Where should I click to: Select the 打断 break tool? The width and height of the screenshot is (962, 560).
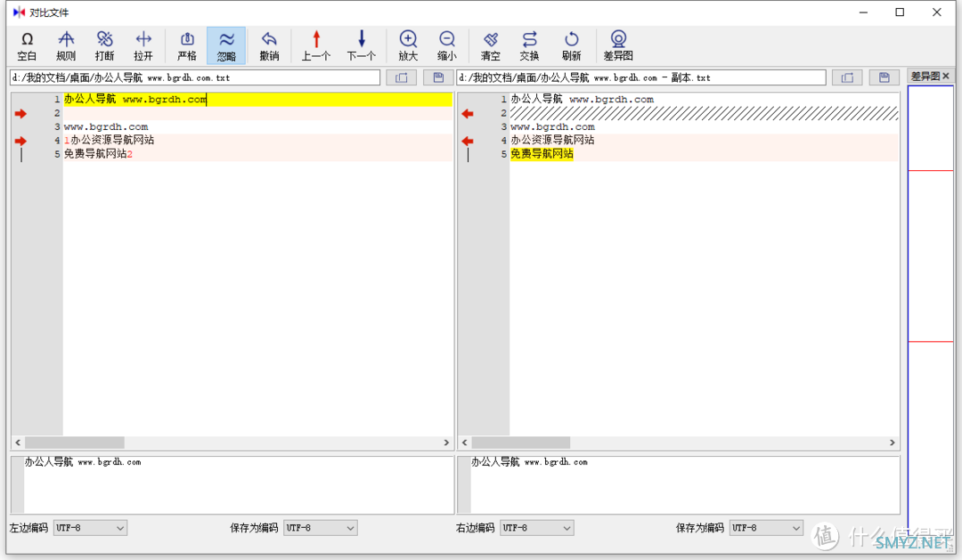104,46
